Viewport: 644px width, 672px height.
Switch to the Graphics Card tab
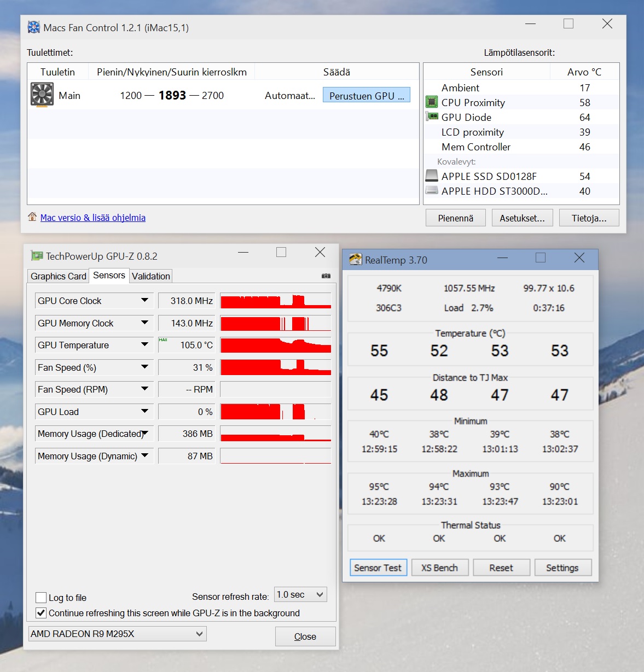pyautogui.click(x=59, y=276)
